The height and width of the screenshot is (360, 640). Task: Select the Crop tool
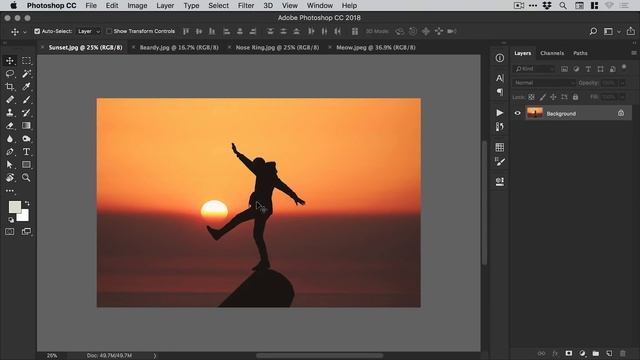coord(10,87)
